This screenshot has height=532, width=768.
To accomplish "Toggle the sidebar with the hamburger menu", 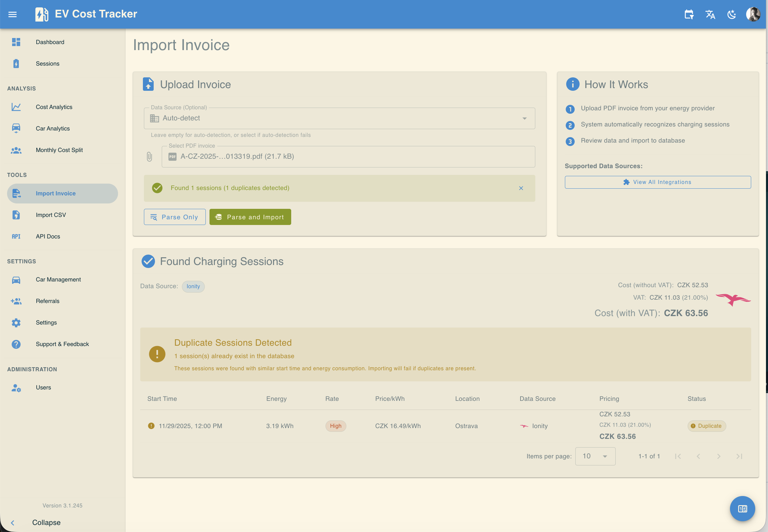I will (12, 14).
